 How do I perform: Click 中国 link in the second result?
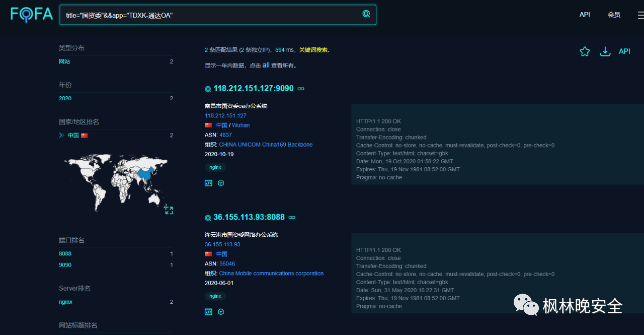point(222,254)
